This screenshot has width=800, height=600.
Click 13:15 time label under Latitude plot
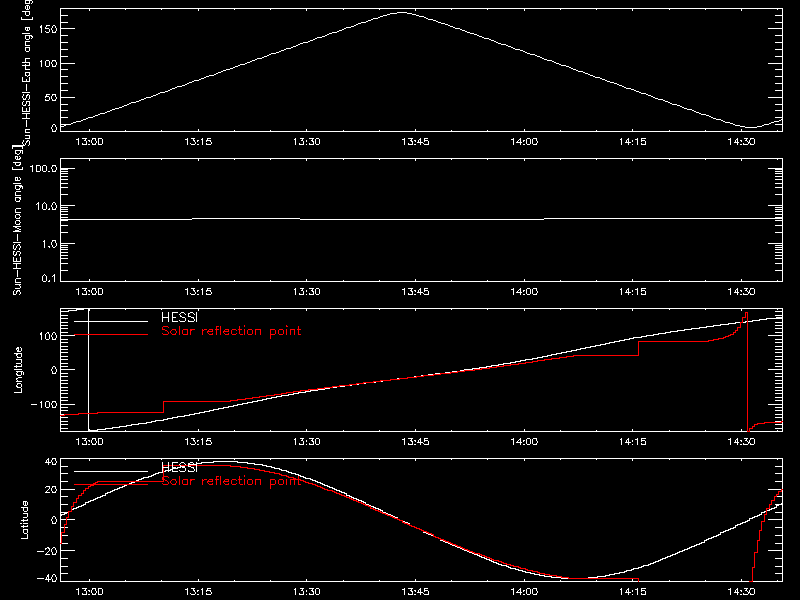(198, 592)
